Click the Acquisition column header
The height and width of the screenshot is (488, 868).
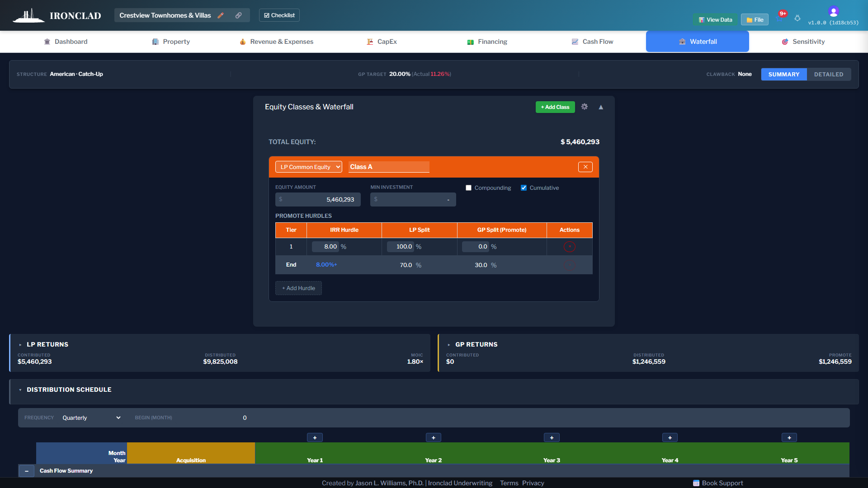pyautogui.click(x=191, y=453)
